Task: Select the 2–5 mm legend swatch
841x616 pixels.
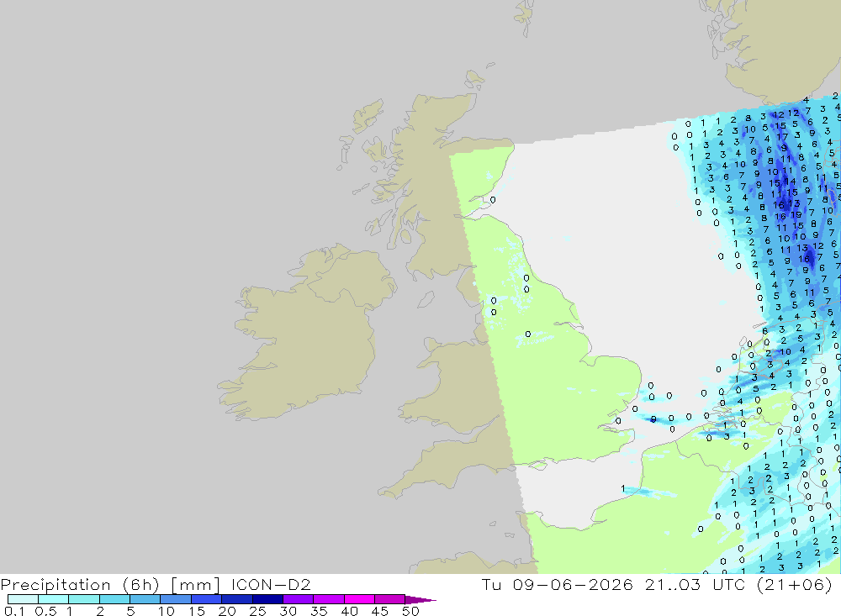Action: (x=114, y=599)
